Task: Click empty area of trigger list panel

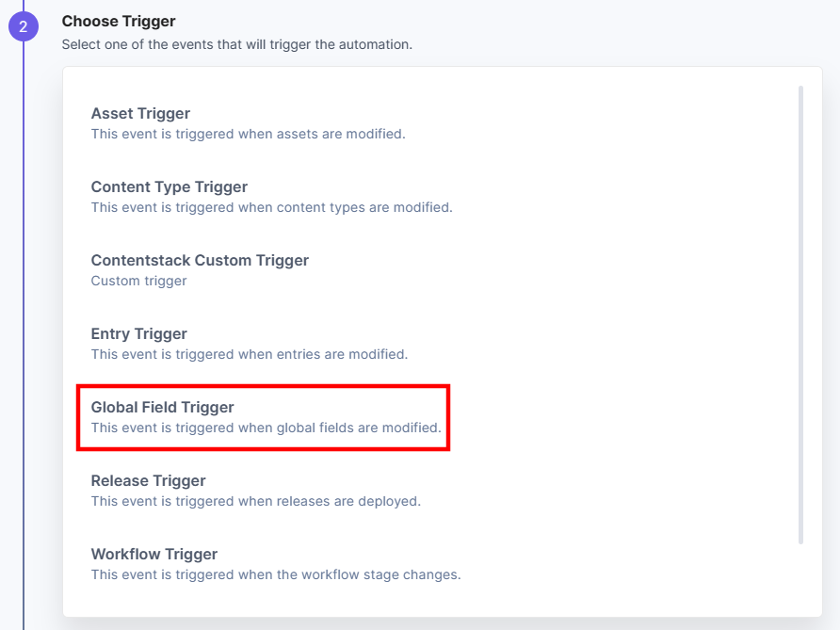Action: (x=616, y=321)
